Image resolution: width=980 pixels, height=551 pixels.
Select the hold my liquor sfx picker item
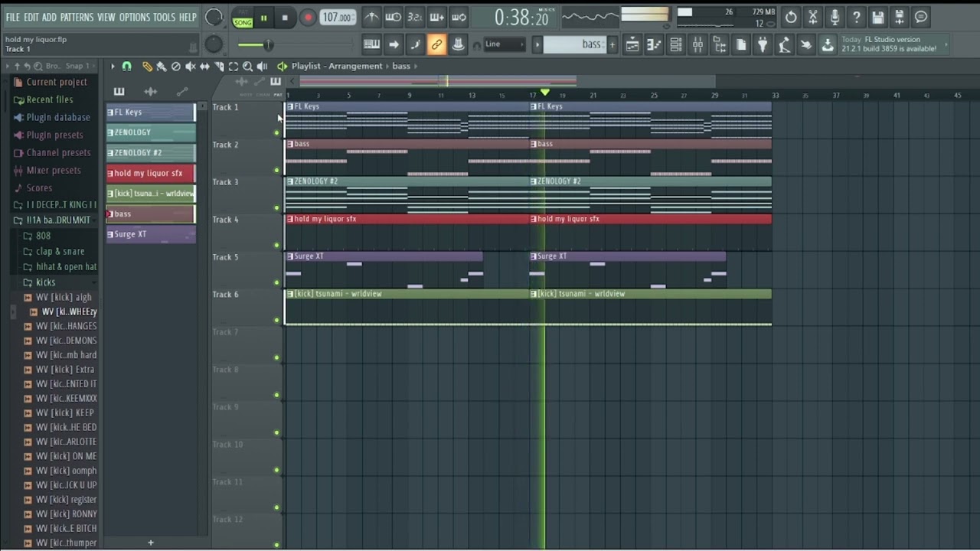[x=151, y=173]
